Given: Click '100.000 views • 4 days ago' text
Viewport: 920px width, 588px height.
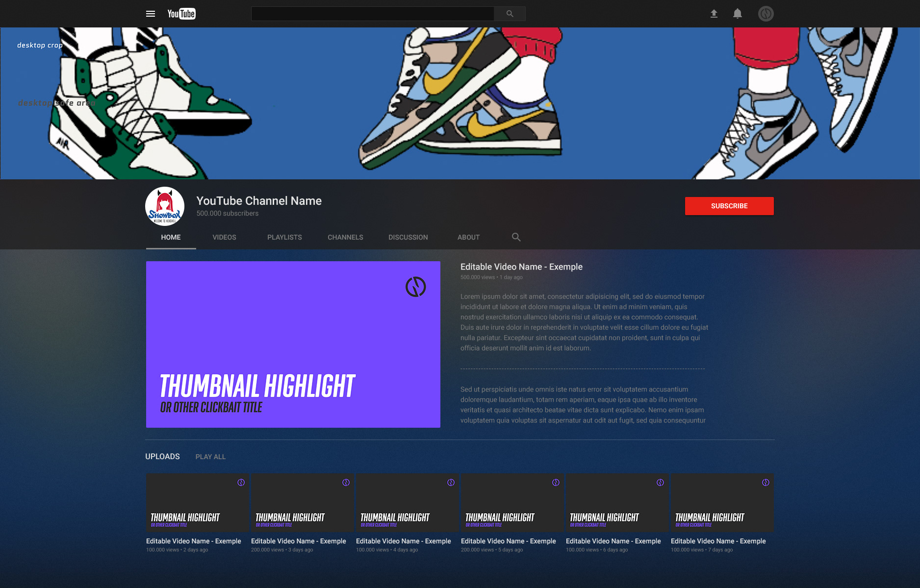Looking at the screenshot, I should pos(387,550).
